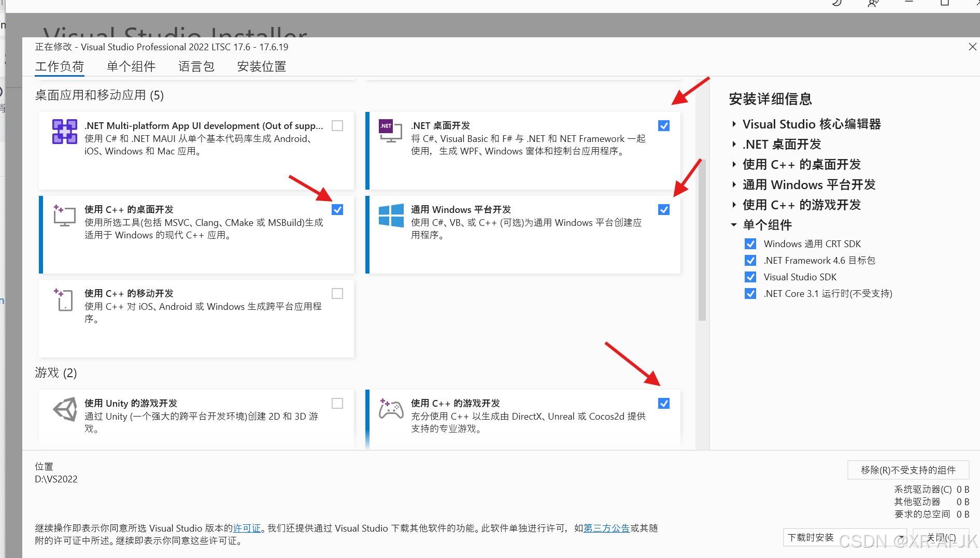The width and height of the screenshot is (980, 558).
Task: Switch to the 语言包 tab
Action: point(196,67)
